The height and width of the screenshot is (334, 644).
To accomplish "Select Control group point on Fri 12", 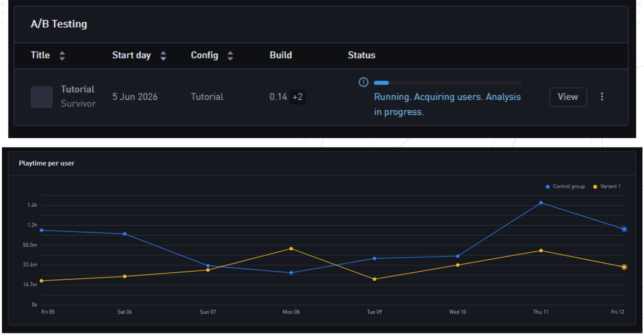I will coord(624,229).
